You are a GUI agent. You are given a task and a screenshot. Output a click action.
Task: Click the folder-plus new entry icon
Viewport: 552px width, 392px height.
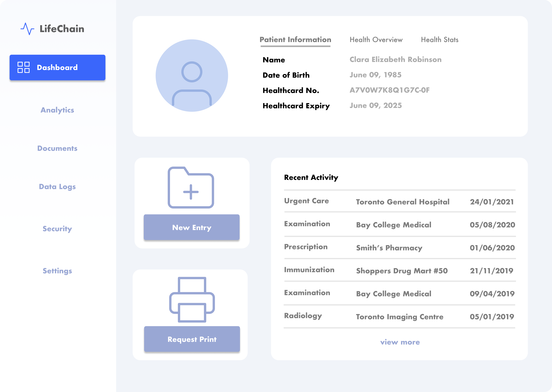point(191,188)
